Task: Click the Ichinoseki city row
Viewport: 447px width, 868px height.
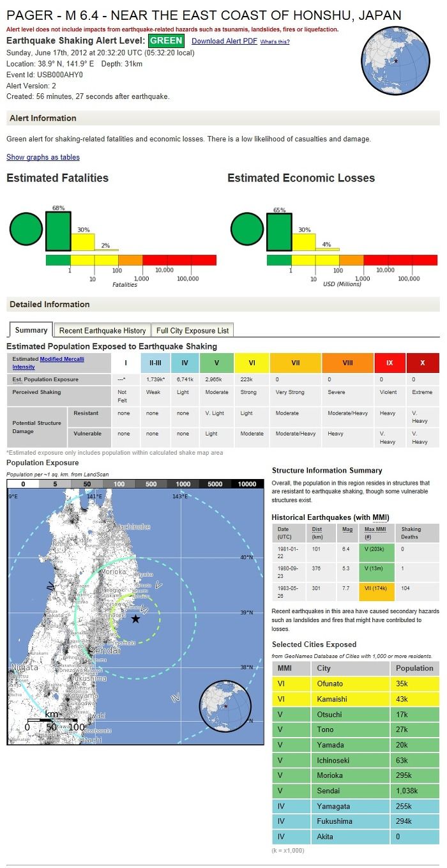Action: (356, 760)
